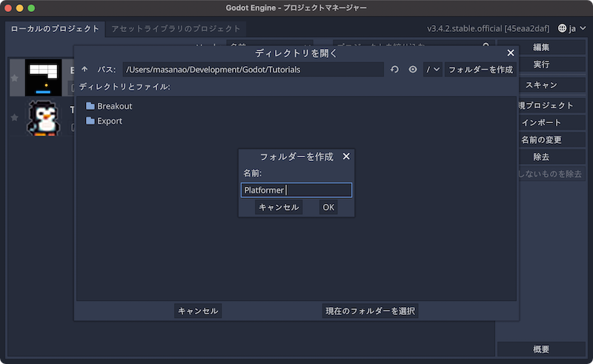
Task: Click the 実行 button
Action: tap(541, 64)
